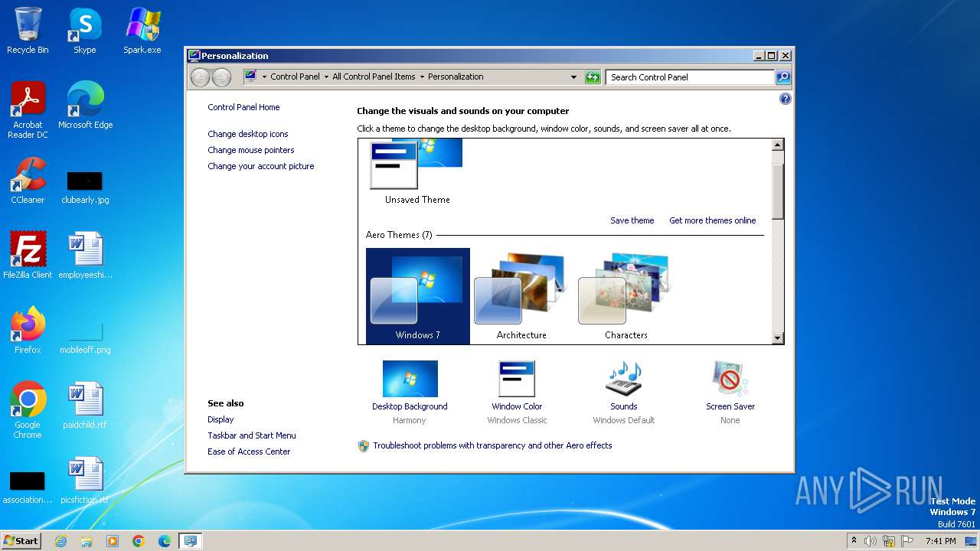Image resolution: width=980 pixels, height=551 pixels.
Task: Show hidden tray icons arrow
Action: [854, 540]
